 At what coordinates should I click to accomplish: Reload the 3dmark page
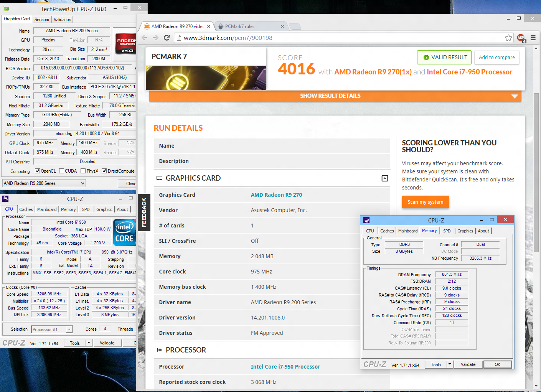[x=167, y=38]
